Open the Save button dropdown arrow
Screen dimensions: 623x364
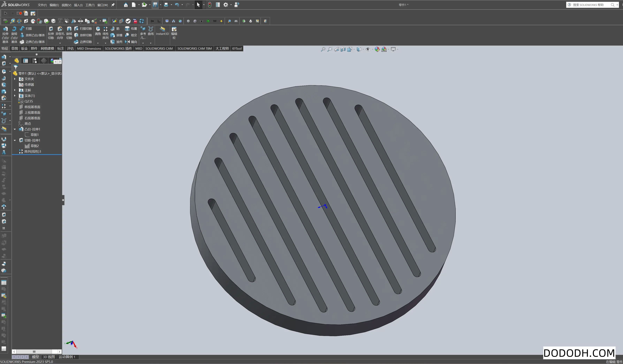160,5
